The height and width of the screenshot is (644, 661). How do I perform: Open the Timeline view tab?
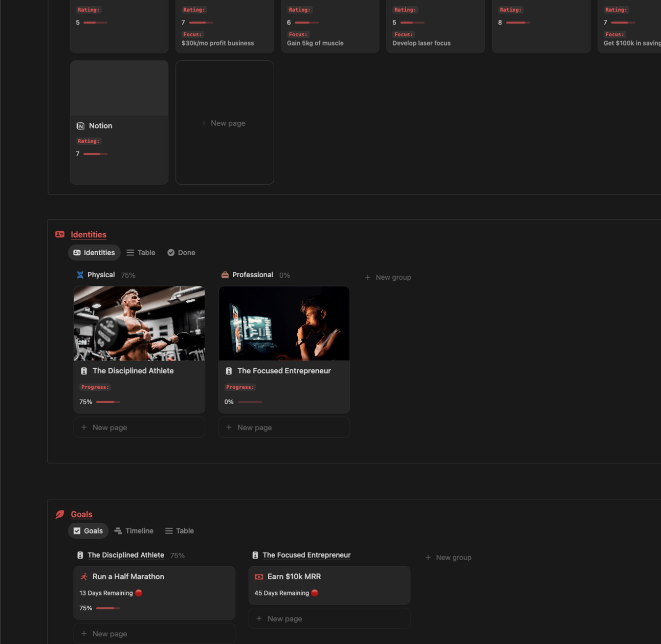click(134, 531)
